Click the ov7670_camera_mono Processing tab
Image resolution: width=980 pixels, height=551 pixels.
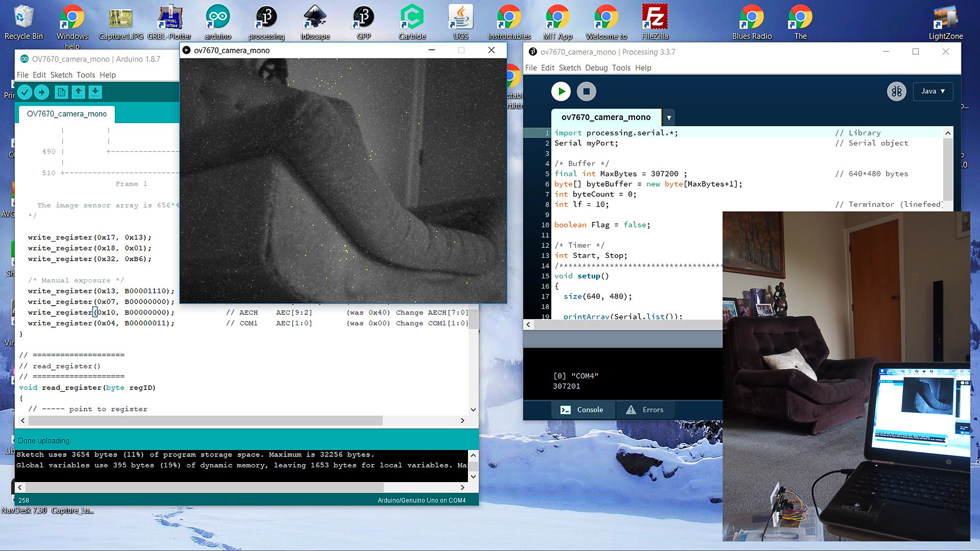click(x=606, y=116)
